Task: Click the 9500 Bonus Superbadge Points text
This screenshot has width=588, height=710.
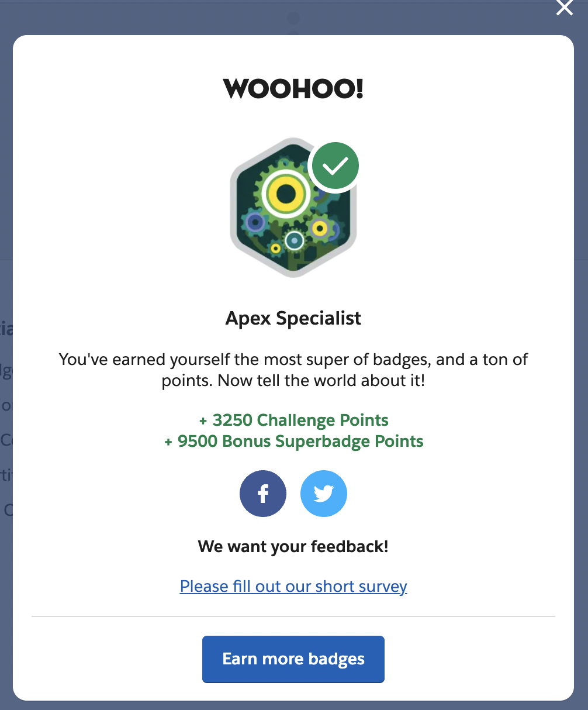Action: 293,441
